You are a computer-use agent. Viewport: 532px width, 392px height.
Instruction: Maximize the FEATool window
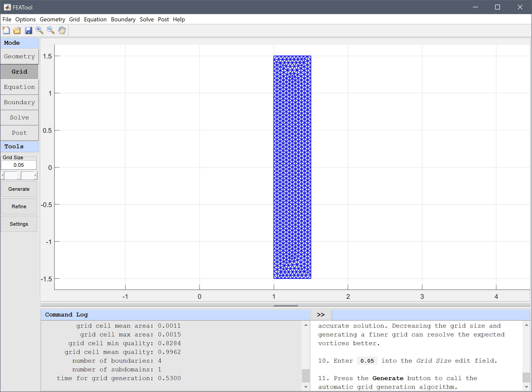(x=498, y=7)
